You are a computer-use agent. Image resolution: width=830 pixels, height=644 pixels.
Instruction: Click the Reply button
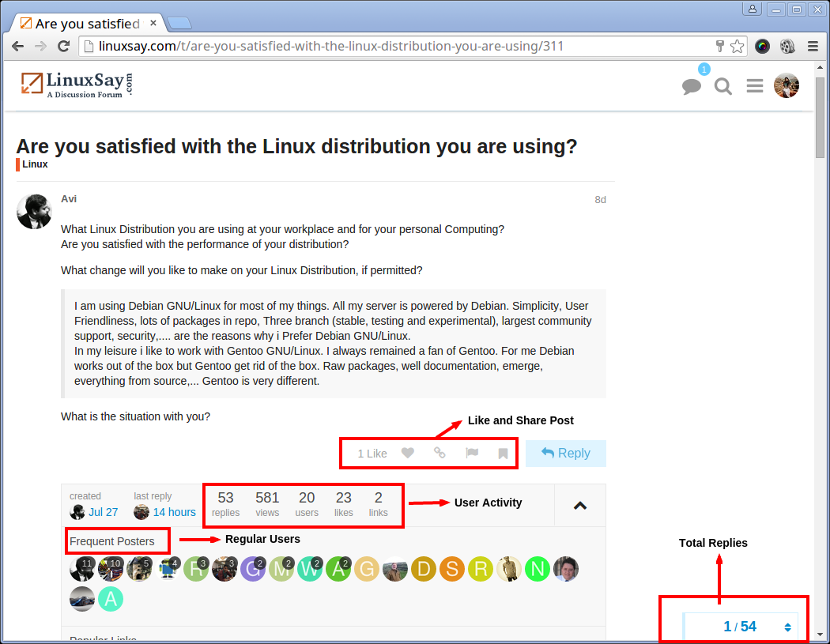click(x=566, y=454)
